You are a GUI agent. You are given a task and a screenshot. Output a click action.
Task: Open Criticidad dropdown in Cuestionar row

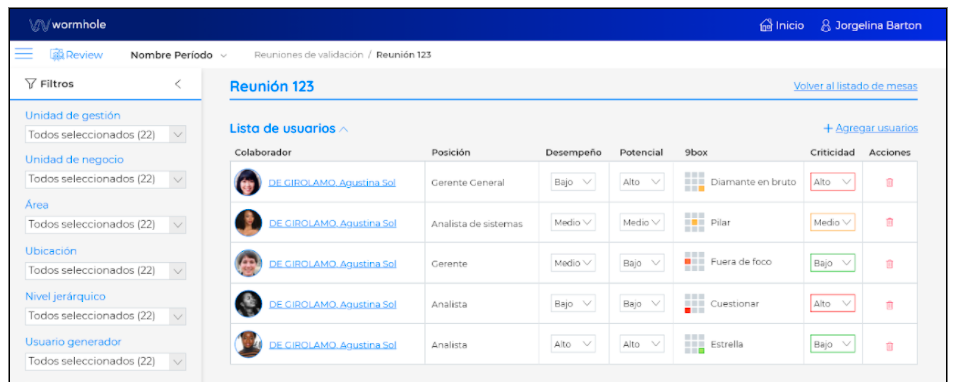tap(832, 303)
